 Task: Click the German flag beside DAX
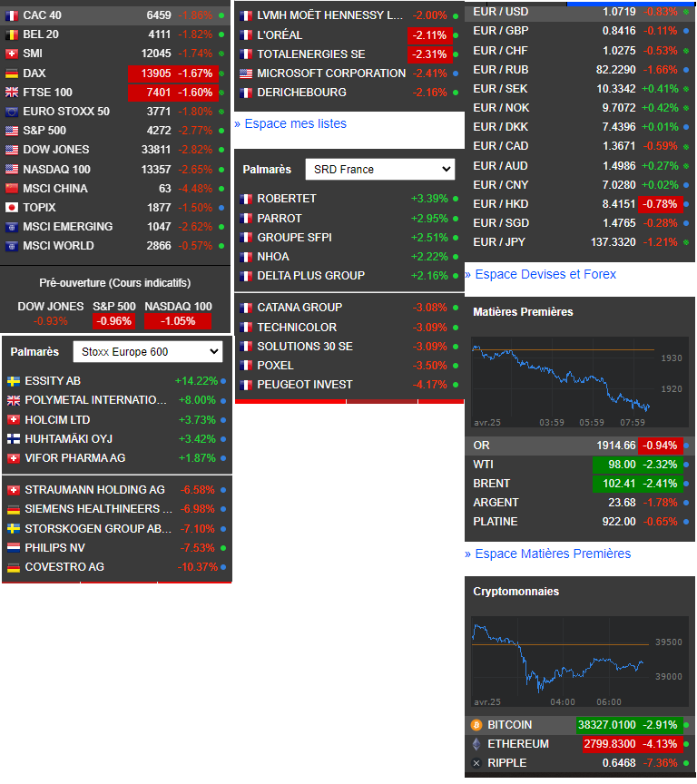pos(12,73)
